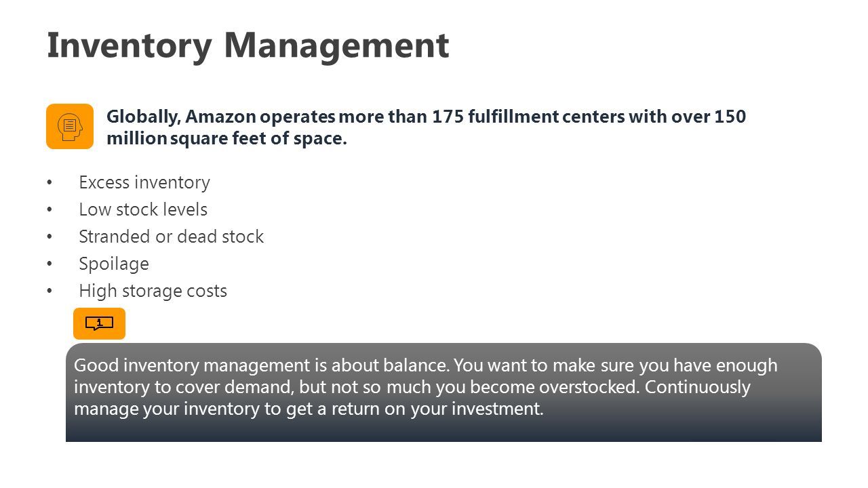The image size is (868, 488).
Task: Click the "Spoilage" bullet item
Action: (114, 264)
